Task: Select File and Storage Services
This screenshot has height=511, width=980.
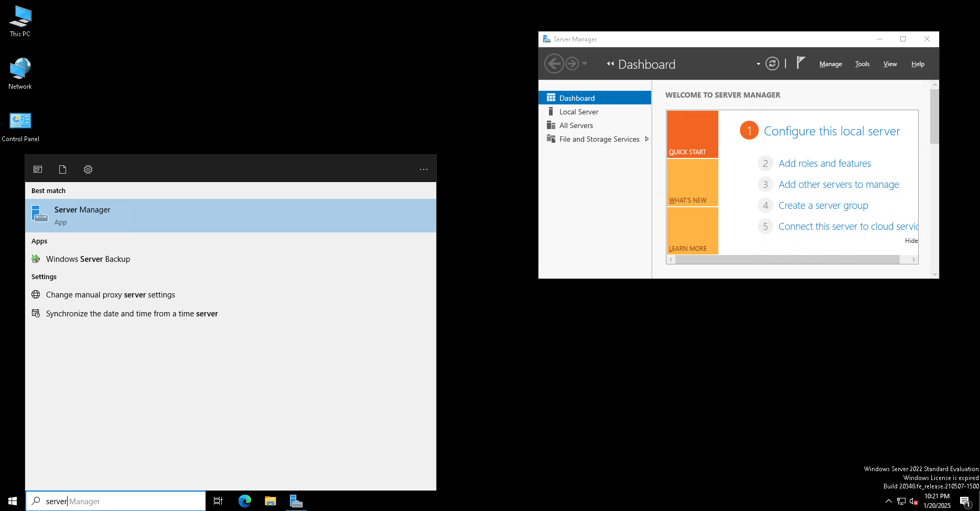Action: 595,139
